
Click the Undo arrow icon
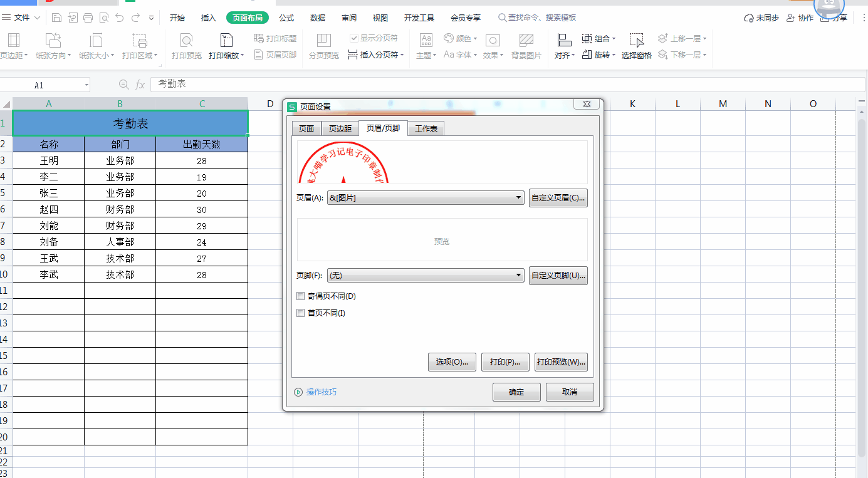[x=120, y=18]
